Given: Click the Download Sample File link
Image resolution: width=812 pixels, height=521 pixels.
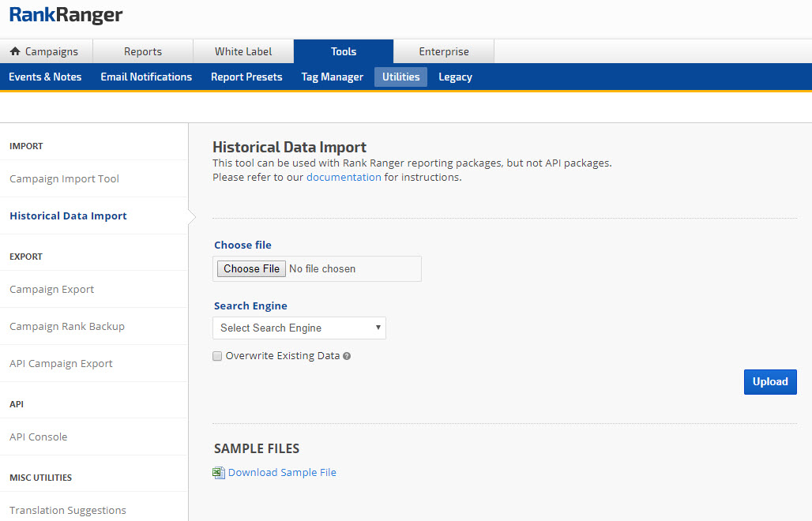Looking at the screenshot, I should pos(282,472).
